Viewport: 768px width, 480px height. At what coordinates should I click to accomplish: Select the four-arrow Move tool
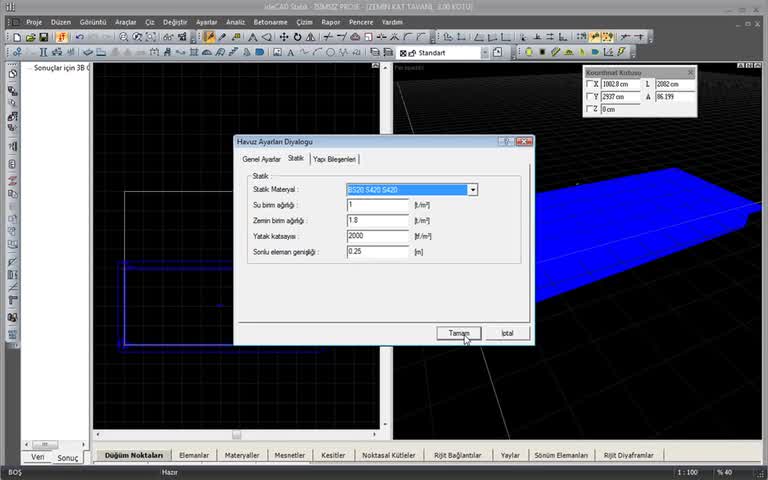click(x=284, y=37)
